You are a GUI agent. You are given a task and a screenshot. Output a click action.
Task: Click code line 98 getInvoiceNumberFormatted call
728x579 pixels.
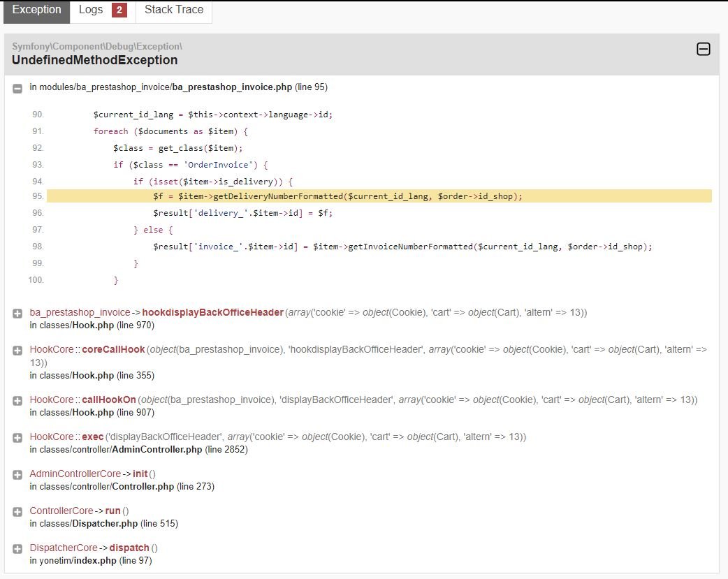click(x=402, y=247)
